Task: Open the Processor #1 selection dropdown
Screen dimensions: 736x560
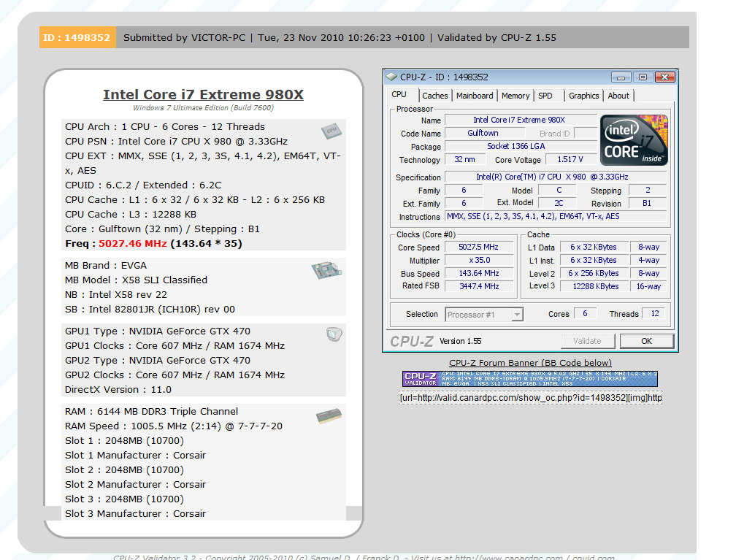Action: coord(517,315)
